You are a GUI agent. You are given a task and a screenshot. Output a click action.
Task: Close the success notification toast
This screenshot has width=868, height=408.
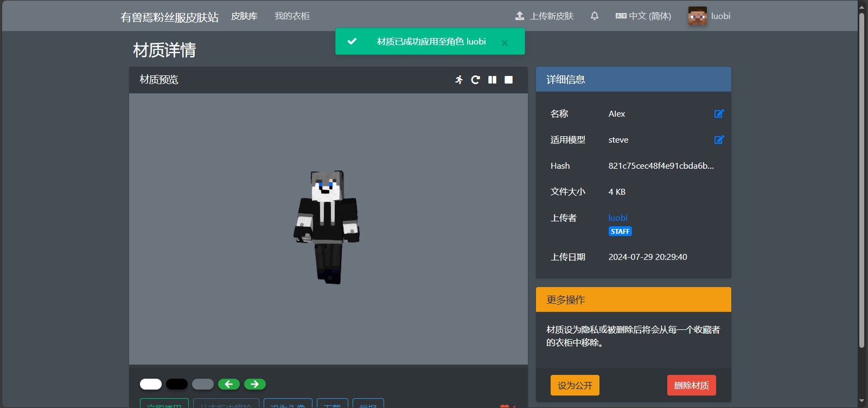point(505,42)
